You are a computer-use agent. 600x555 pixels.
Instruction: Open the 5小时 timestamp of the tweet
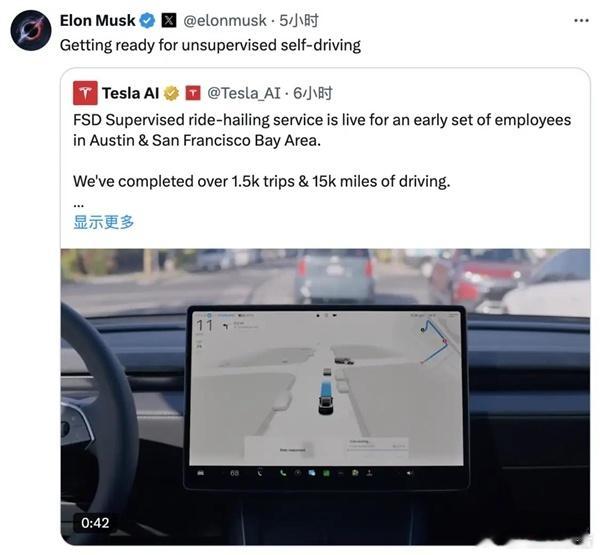pos(299,21)
